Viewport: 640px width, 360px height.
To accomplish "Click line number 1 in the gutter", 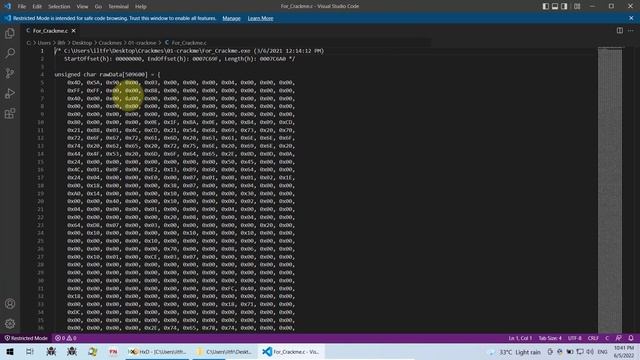I will (42, 51).
